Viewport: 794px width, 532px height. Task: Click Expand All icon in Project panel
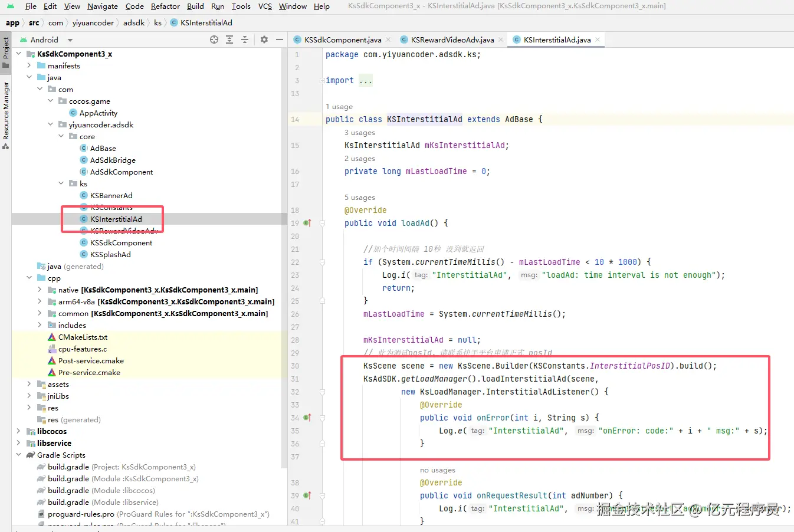[229, 40]
